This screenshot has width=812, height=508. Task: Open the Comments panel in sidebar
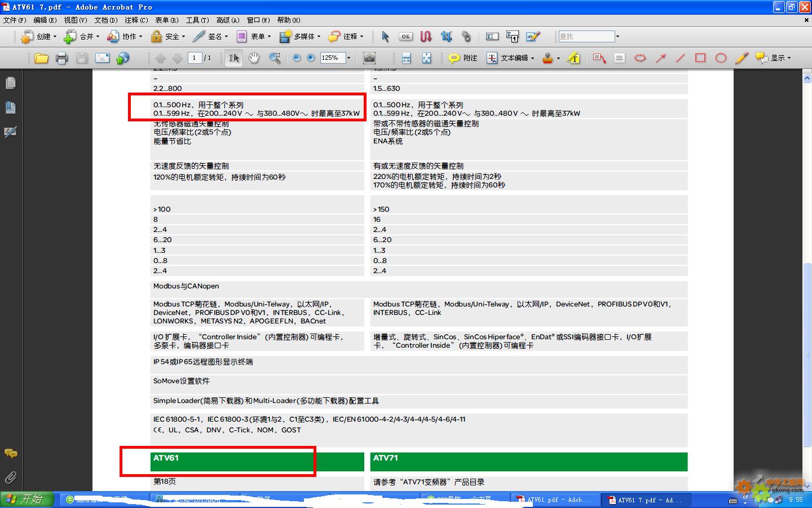[x=11, y=453]
